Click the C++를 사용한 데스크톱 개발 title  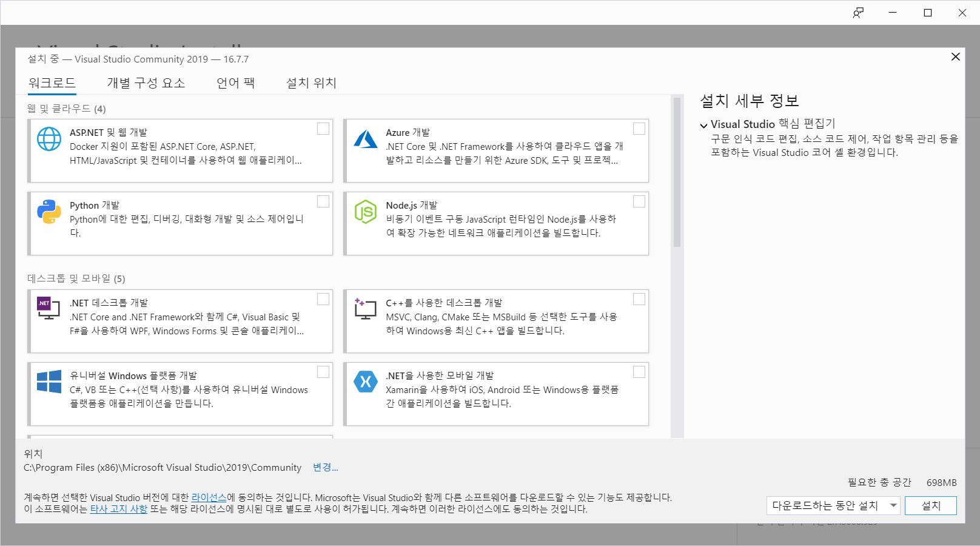pyautogui.click(x=445, y=303)
